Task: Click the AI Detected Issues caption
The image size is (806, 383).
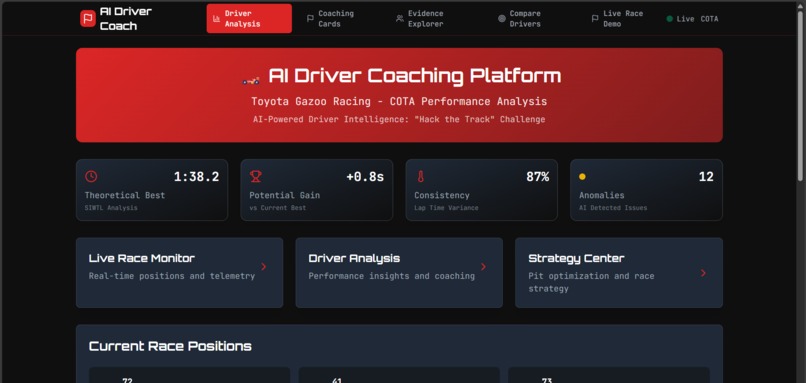Action: point(613,208)
